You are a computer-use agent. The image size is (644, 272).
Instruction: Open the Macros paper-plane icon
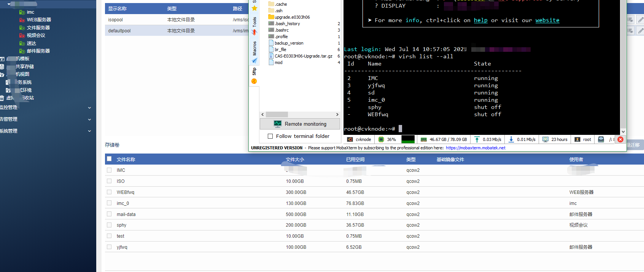(x=254, y=61)
